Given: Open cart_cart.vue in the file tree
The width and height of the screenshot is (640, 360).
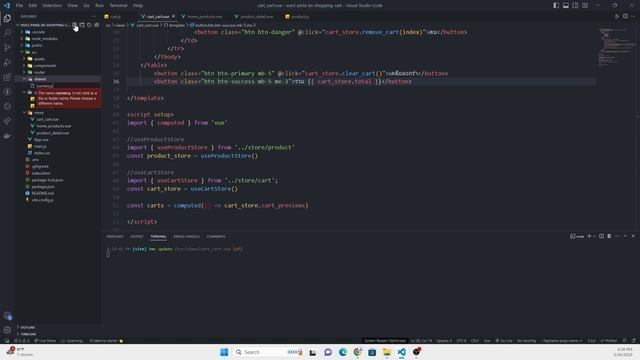Looking at the screenshot, I should (48, 119).
